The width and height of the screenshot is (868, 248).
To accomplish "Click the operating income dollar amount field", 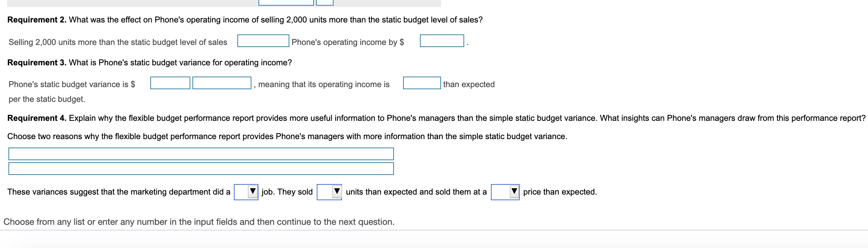I will (x=441, y=42).
